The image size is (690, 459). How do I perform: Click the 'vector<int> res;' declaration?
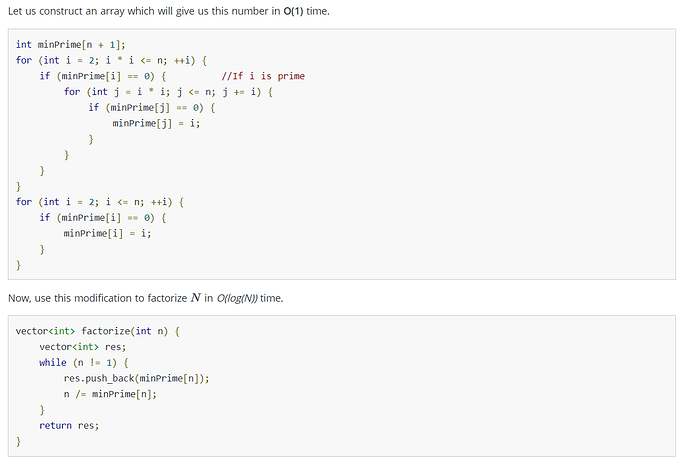(82, 347)
